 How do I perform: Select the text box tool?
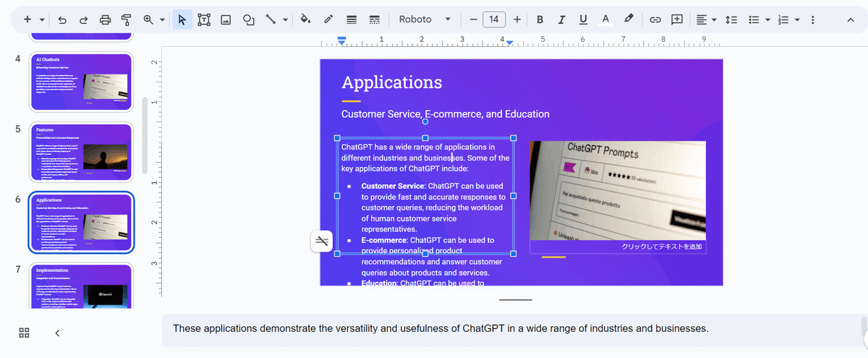pos(204,20)
